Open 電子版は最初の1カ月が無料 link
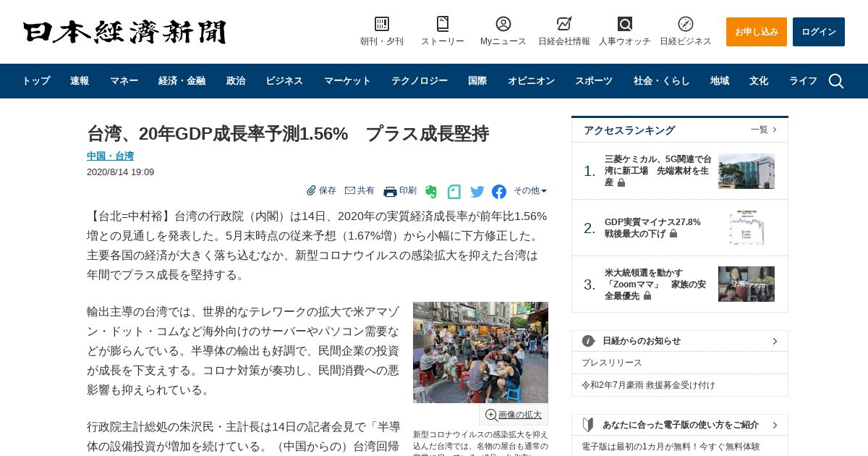868x456 pixels. (671, 447)
